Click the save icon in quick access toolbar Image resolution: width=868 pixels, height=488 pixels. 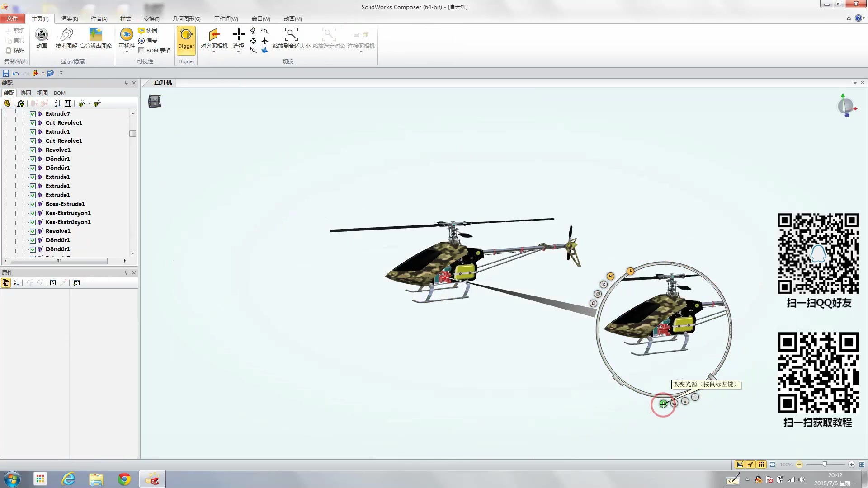6,73
